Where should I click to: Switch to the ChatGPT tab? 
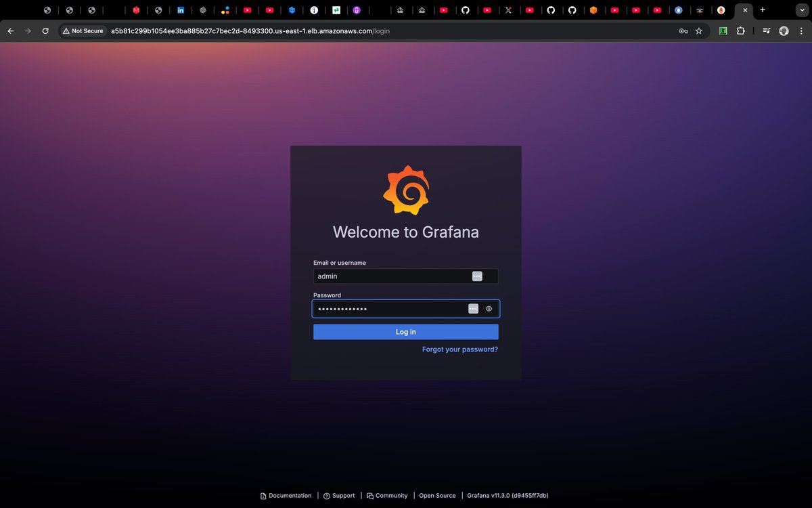[x=202, y=10]
